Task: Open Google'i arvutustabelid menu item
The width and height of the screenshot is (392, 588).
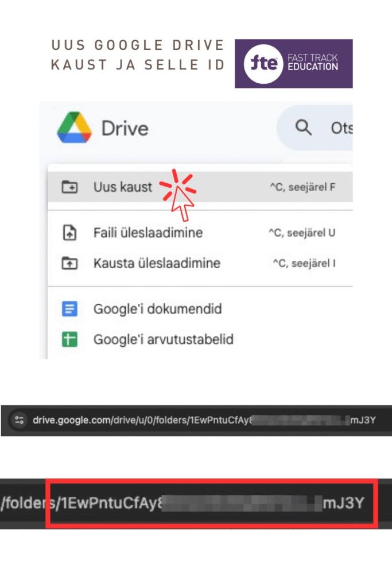Action: pyautogui.click(x=200, y=339)
